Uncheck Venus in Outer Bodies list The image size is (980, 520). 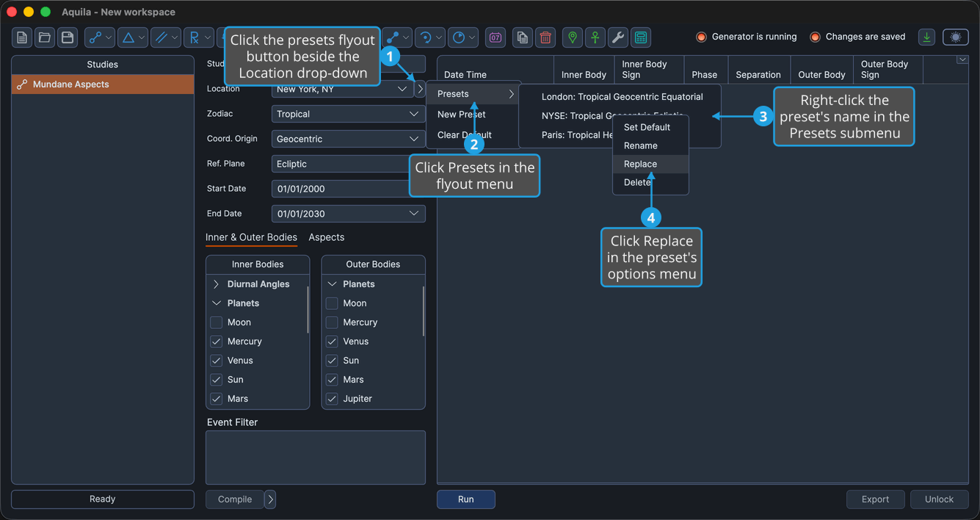tap(332, 342)
